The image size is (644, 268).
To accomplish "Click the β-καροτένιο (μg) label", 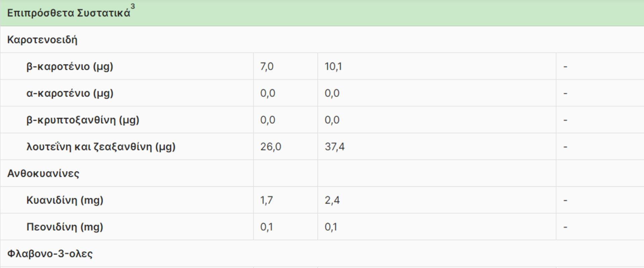I will point(70,66).
